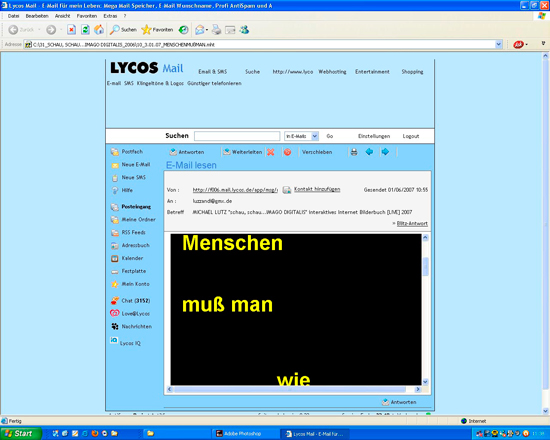This screenshot has height=440, width=550.
Task: Print email with mail toolbar printer icon
Action: coord(354,152)
